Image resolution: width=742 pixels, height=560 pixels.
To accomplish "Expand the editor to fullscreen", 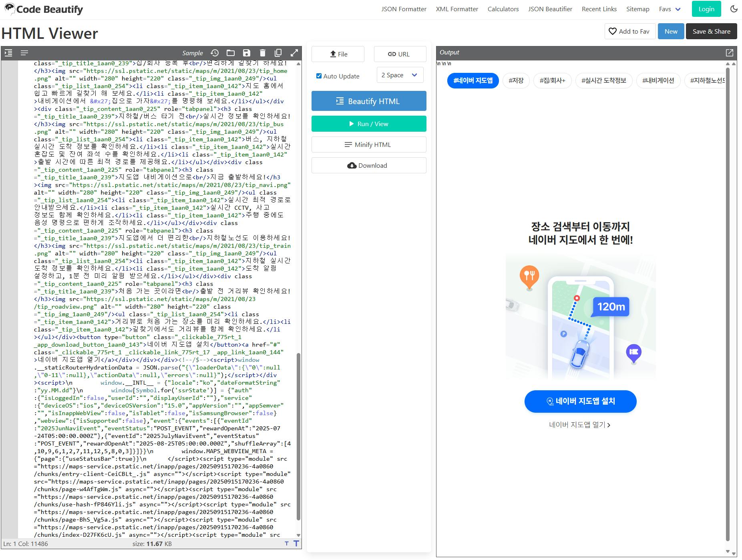I will click(x=294, y=53).
